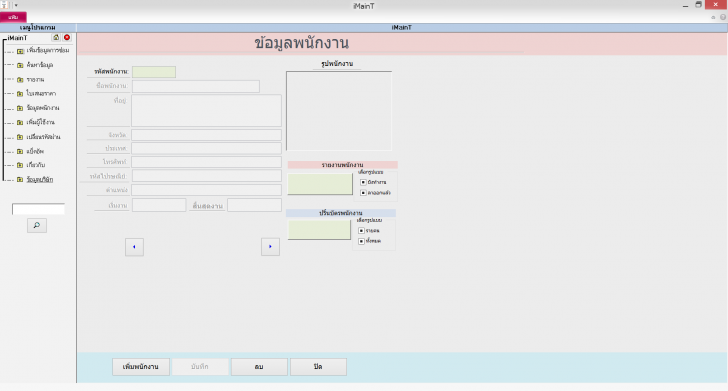Focus the ประเทศ country field
Viewport: 728px width, 391px height.
(206, 149)
